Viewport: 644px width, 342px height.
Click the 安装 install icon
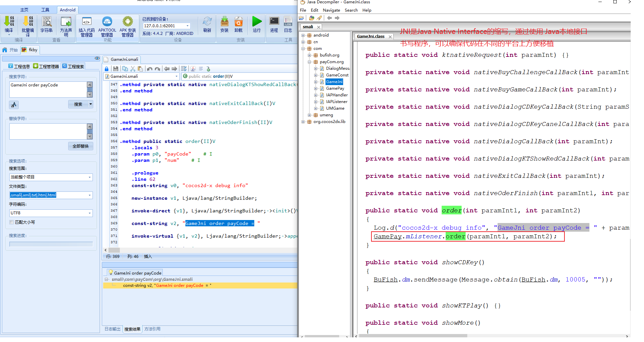[x=225, y=25]
